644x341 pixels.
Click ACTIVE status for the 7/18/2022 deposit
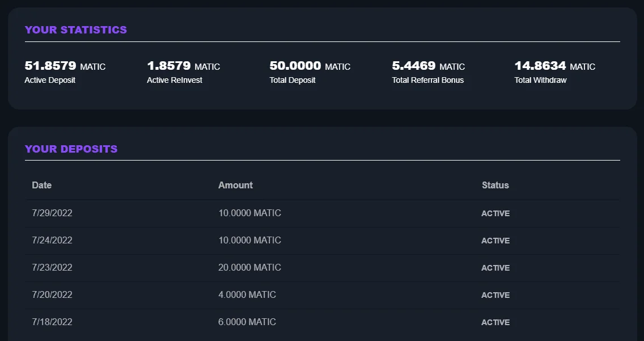(x=495, y=322)
